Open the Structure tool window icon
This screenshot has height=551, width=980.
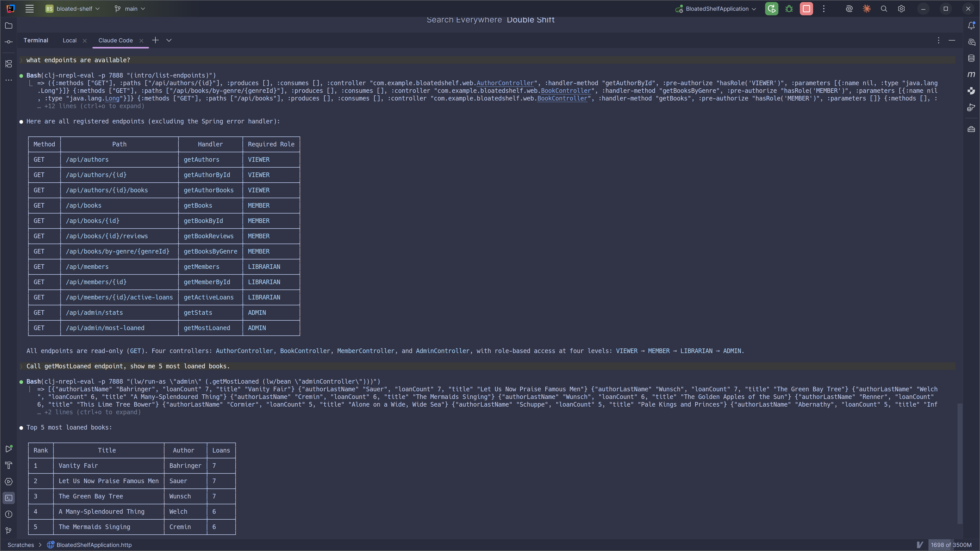[9, 64]
